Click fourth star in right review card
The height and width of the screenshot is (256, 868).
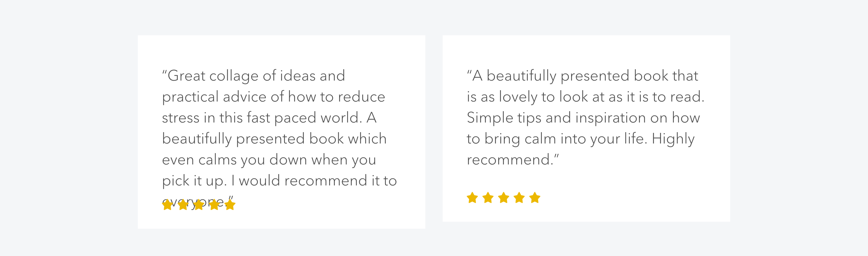pyautogui.click(x=519, y=198)
